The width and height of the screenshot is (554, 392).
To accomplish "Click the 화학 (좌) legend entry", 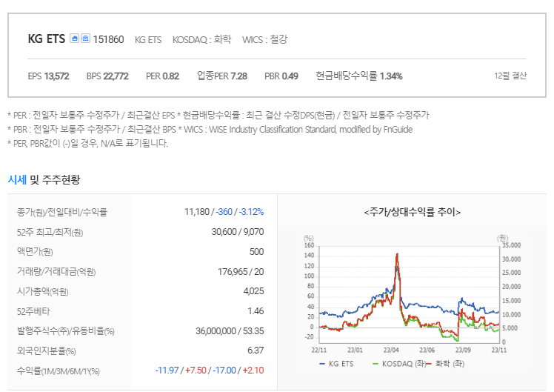I will [x=447, y=364].
